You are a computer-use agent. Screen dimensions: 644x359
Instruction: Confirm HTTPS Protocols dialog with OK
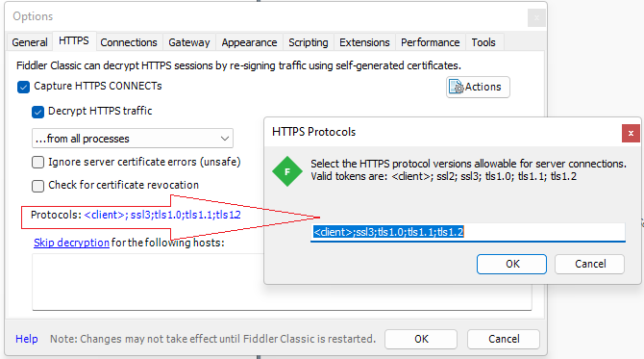point(511,264)
